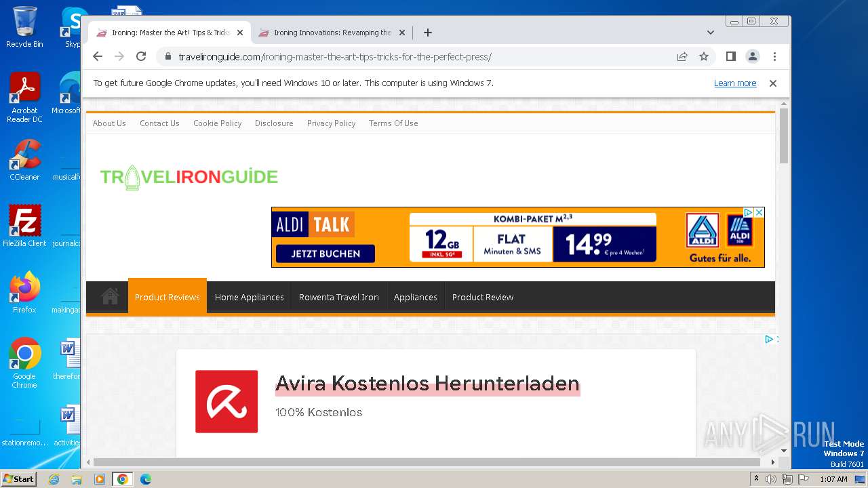
Task: Open the Appliances menu item
Action: point(415,297)
